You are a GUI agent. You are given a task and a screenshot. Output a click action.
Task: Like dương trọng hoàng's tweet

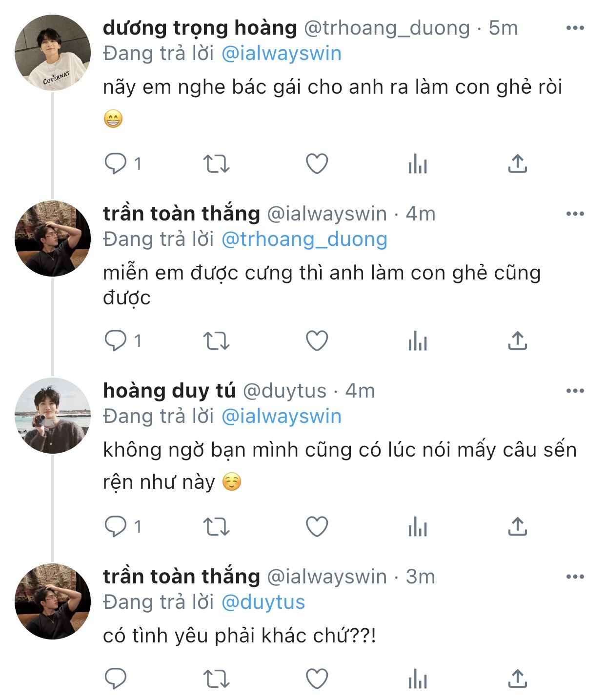click(317, 164)
